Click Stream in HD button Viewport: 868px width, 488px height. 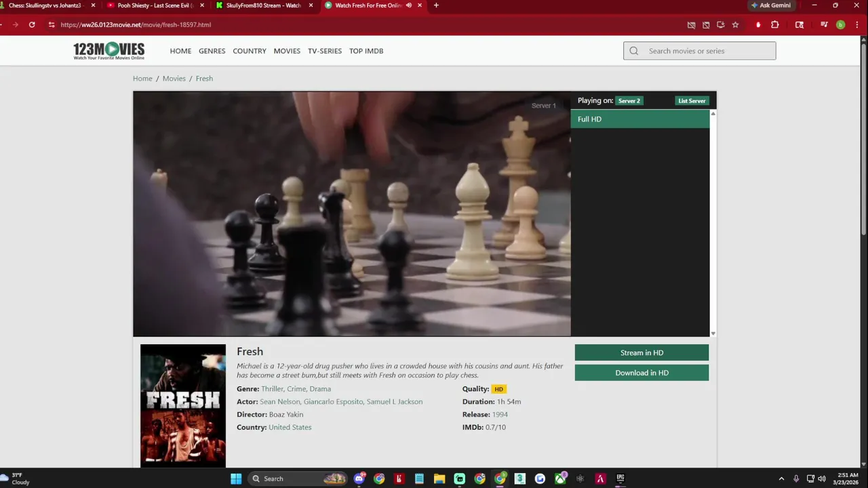(x=642, y=352)
